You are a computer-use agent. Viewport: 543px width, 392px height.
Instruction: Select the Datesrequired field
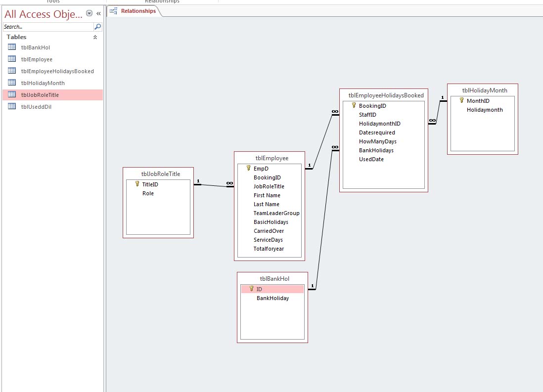tap(384, 132)
